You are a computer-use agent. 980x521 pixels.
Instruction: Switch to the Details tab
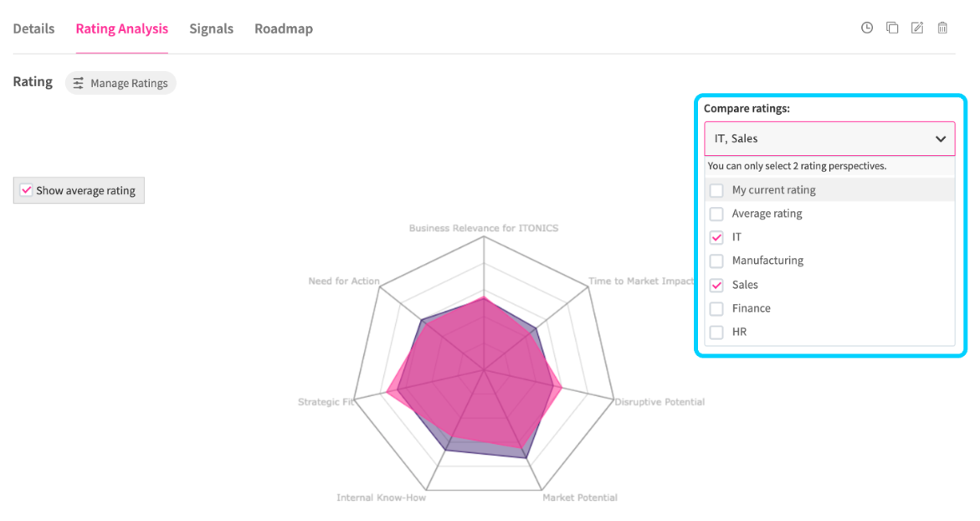click(x=33, y=28)
